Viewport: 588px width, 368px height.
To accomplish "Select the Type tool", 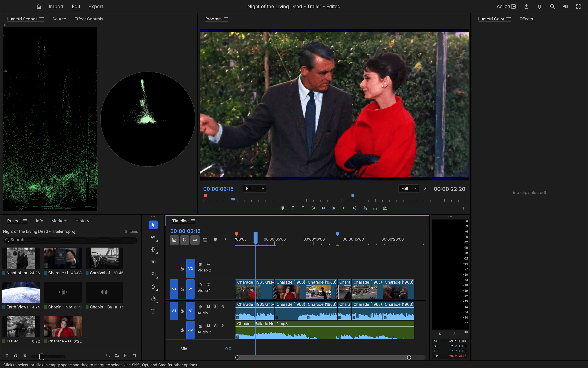I will pyautogui.click(x=153, y=311).
